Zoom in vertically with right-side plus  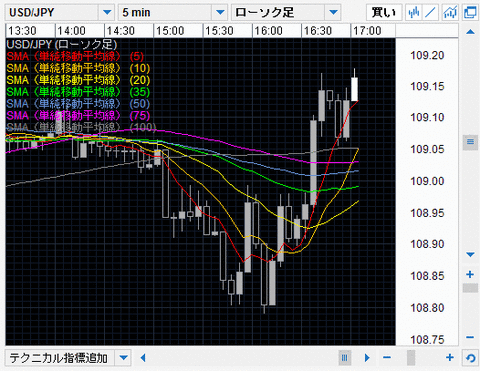tap(470, 274)
